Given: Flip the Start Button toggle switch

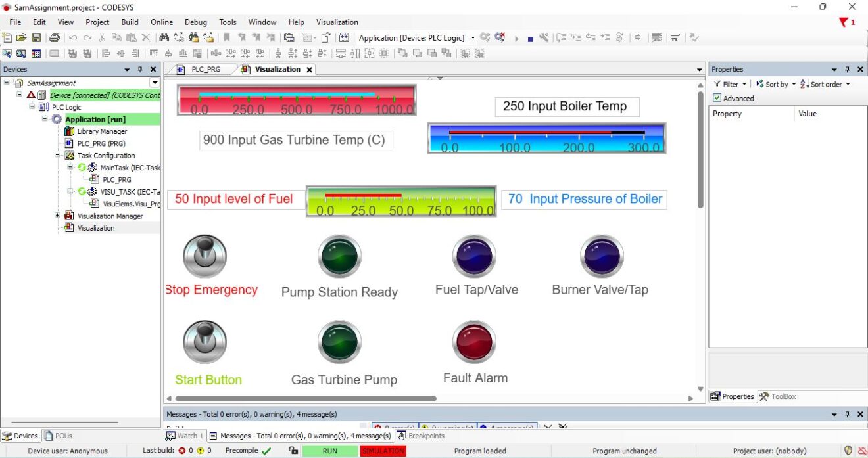Looking at the screenshot, I should pyautogui.click(x=204, y=341).
